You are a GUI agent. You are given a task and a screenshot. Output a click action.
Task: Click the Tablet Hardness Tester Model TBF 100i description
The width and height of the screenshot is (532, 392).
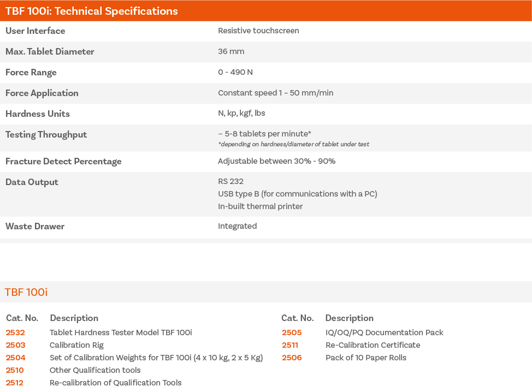pos(121,332)
